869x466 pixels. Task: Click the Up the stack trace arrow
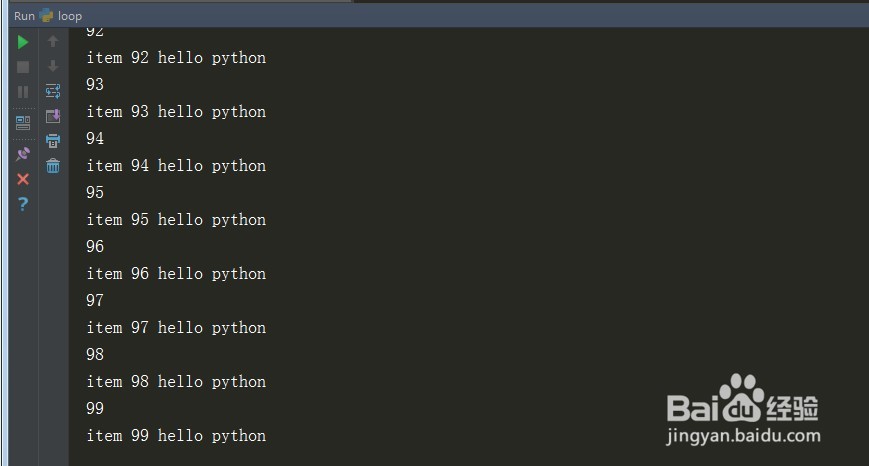(x=53, y=42)
